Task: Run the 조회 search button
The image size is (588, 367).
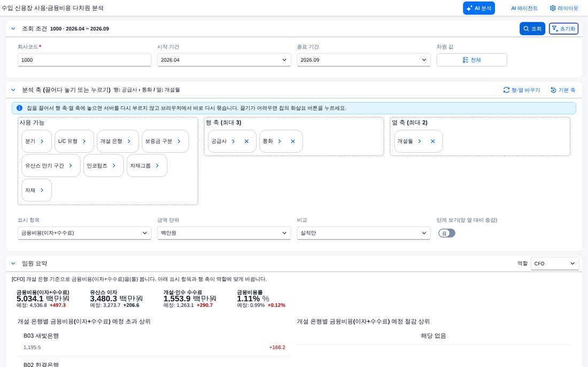Action: 532,29
